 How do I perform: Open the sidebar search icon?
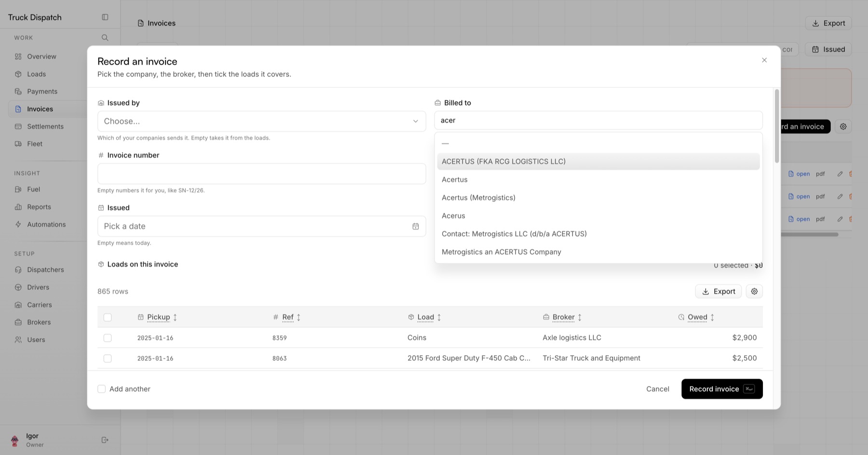105,38
